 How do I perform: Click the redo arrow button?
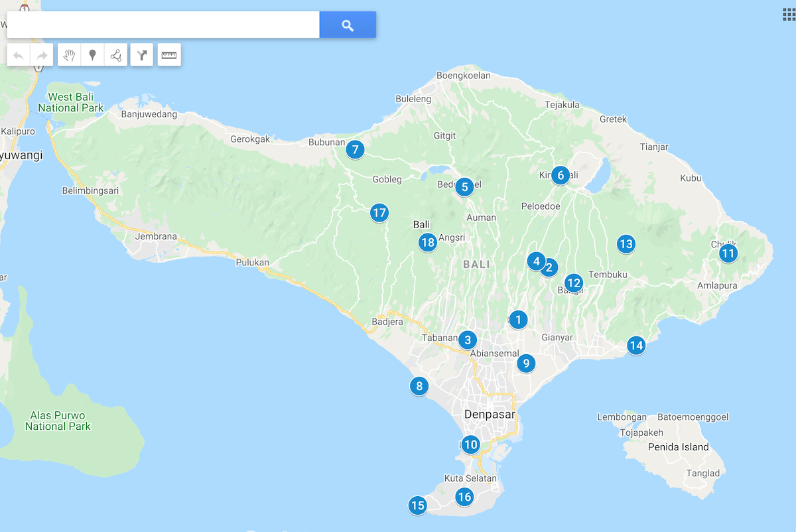click(x=42, y=55)
